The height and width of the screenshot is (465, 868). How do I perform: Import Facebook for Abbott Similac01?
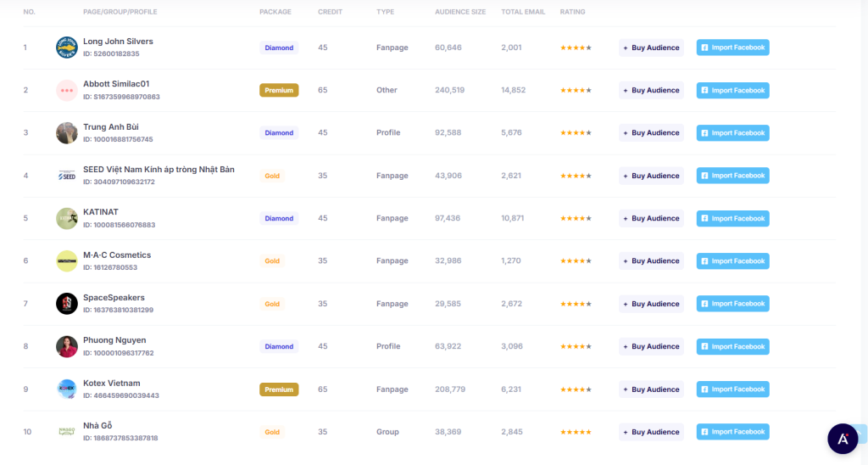[732, 90]
